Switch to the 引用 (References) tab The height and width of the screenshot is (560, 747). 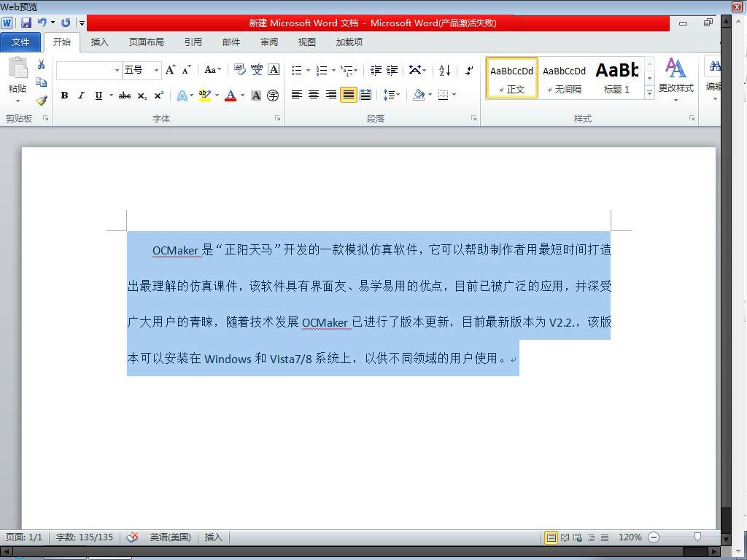(x=193, y=42)
